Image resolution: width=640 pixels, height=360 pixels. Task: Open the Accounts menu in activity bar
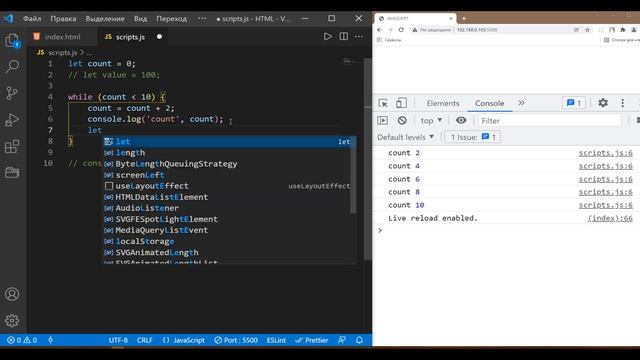tap(12, 294)
